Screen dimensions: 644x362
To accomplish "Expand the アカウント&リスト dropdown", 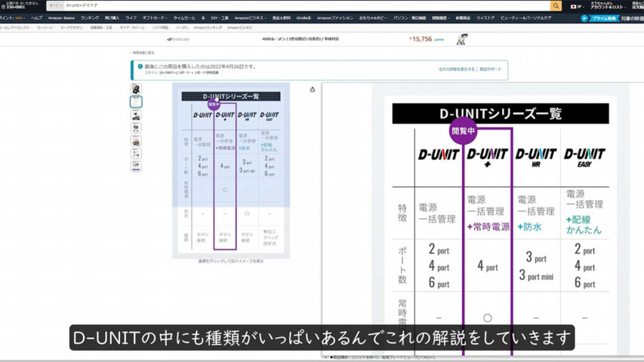I will 606,6.
